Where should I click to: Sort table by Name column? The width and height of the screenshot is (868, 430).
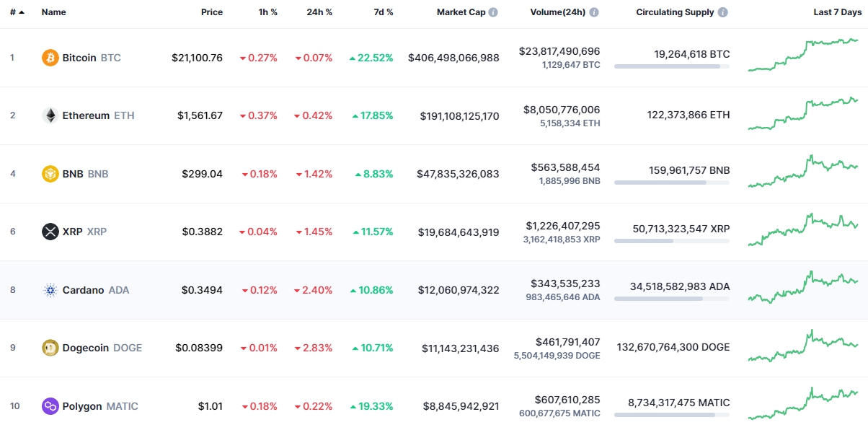click(x=54, y=12)
